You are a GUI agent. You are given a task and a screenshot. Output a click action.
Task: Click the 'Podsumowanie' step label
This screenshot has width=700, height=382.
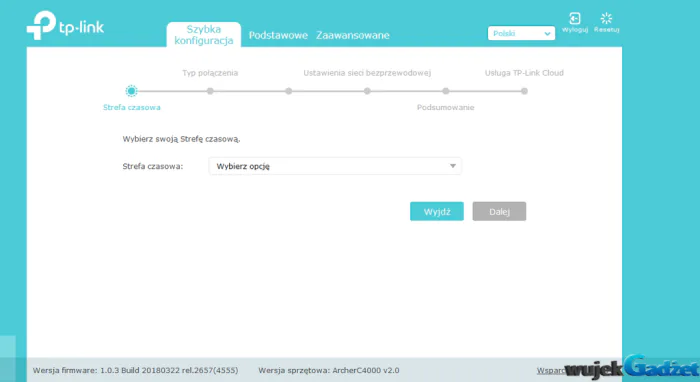click(446, 108)
